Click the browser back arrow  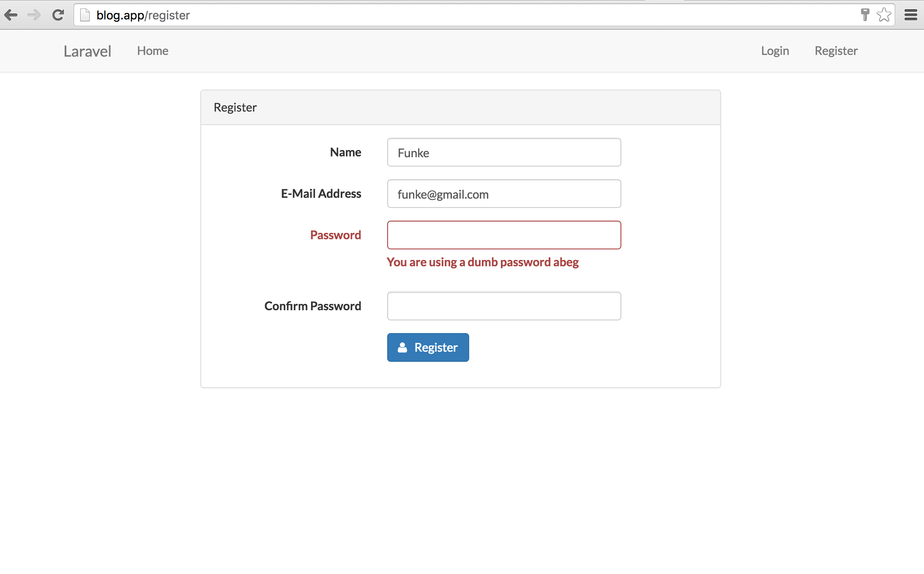(11, 15)
